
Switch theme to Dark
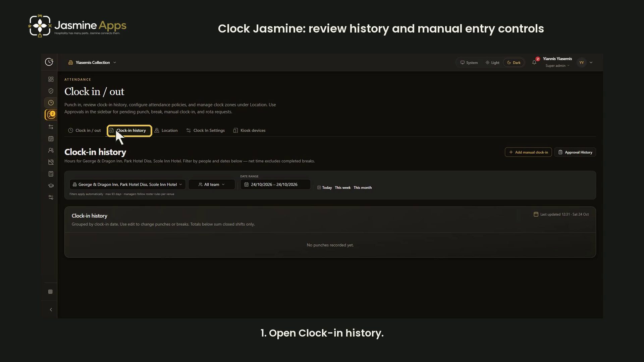pyautogui.click(x=514, y=63)
